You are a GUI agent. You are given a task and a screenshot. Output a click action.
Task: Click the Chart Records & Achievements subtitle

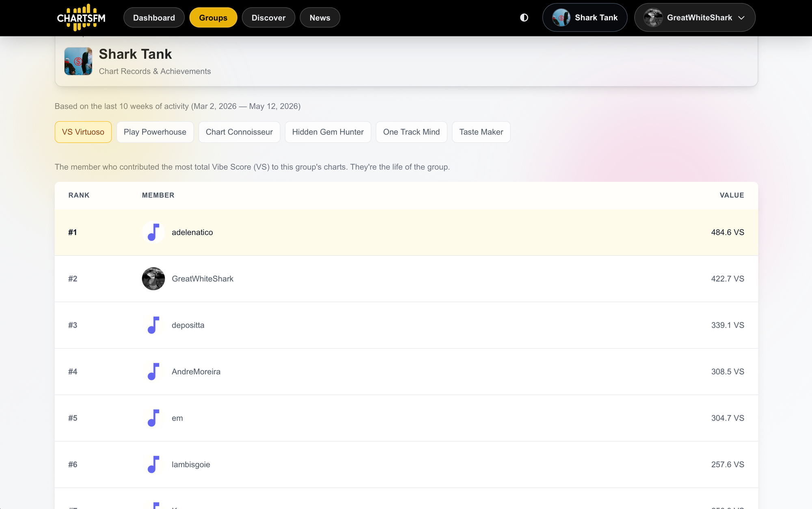(155, 71)
